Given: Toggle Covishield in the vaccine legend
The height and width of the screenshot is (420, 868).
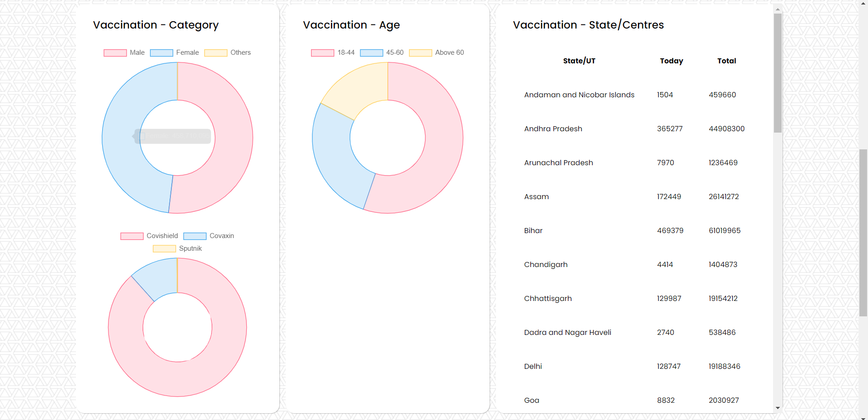Looking at the screenshot, I should point(149,236).
